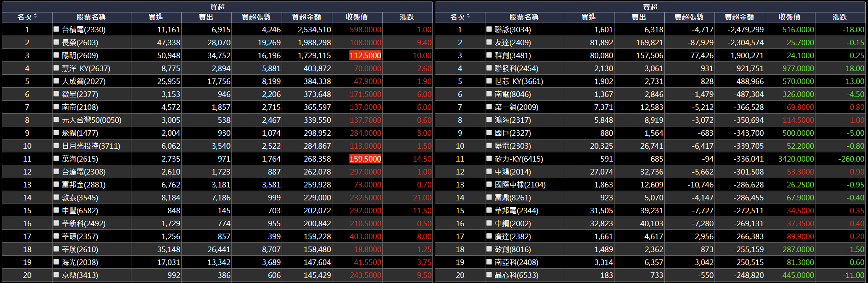Click the highlighted closing price 112.5000
Image resolution: width=868 pixels, height=283 pixels.
366,55
